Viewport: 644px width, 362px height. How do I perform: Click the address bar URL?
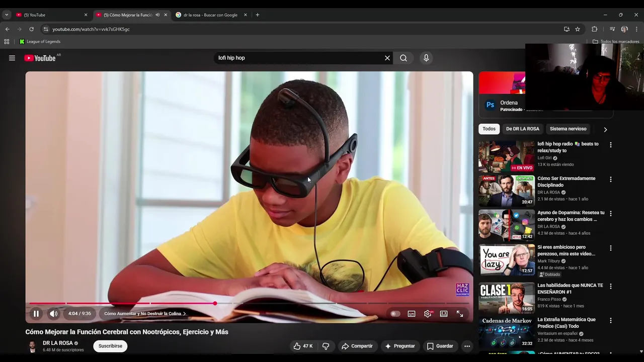tap(91, 29)
